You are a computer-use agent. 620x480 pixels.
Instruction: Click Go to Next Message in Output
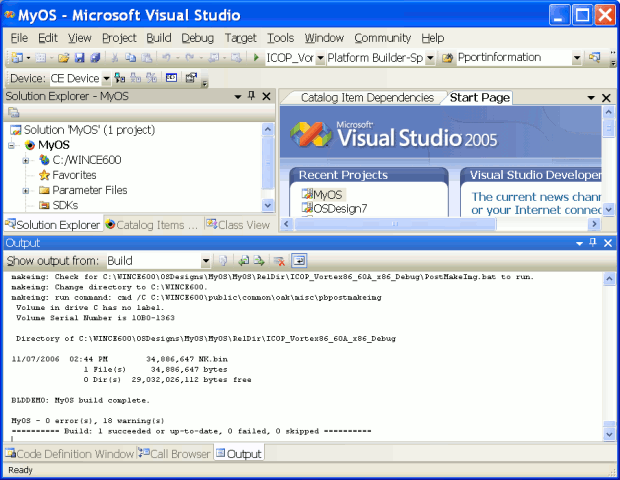click(x=259, y=261)
